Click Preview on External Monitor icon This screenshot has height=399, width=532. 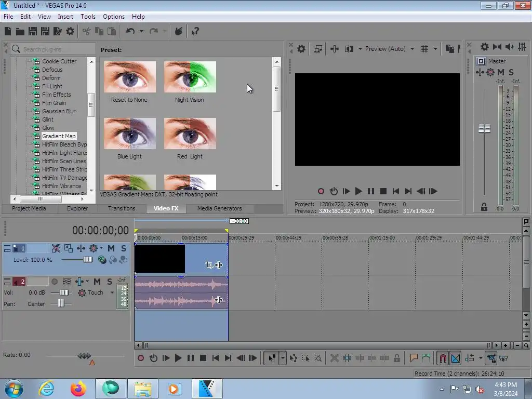[x=318, y=49]
